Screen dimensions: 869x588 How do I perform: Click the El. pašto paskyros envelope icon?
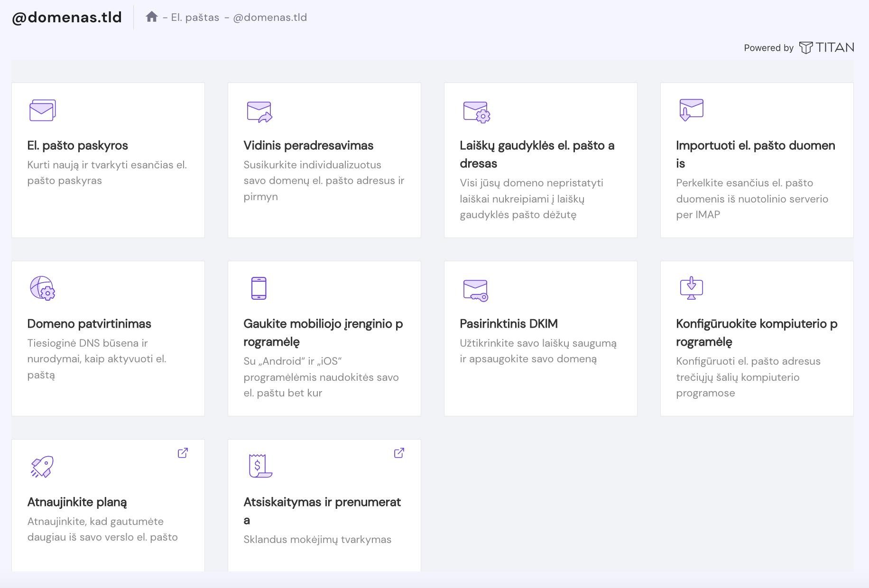point(42,110)
